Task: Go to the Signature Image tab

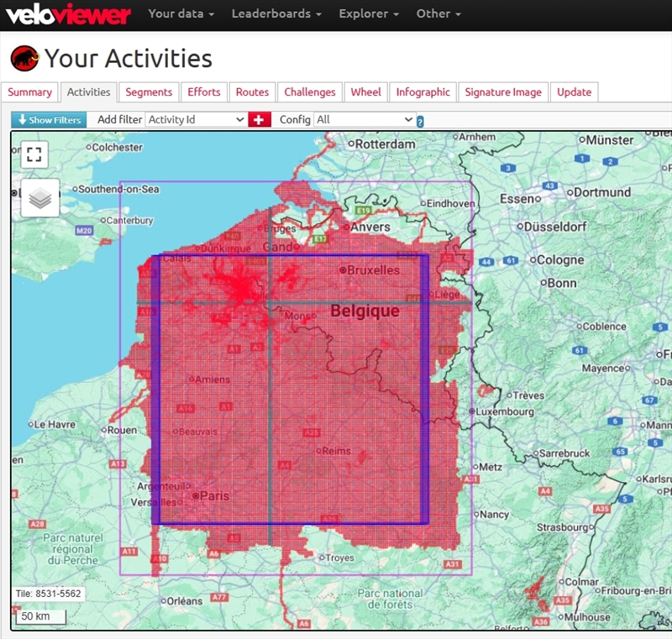Action: [x=503, y=92]
